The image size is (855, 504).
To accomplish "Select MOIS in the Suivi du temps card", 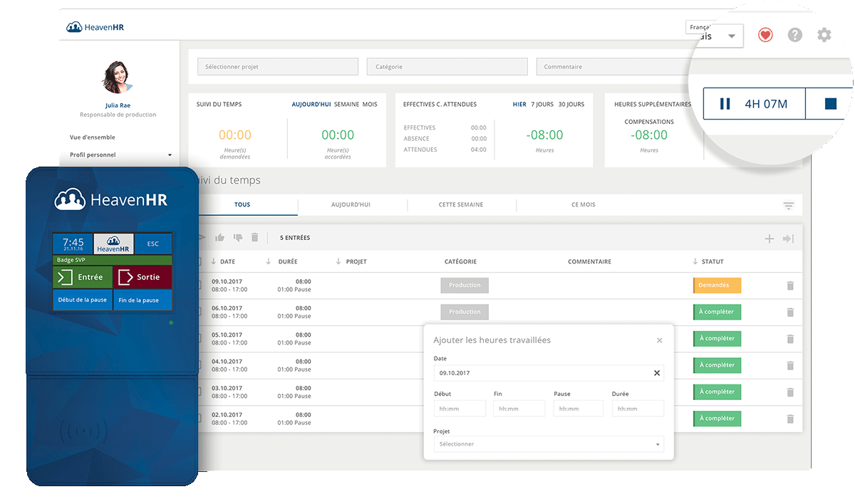I will [x=370, y=105].
